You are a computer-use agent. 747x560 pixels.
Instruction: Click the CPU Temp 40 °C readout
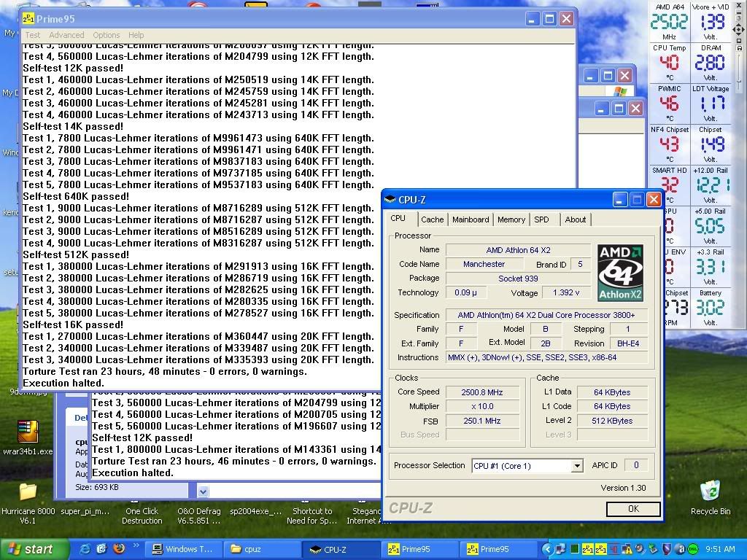(670, 63)
